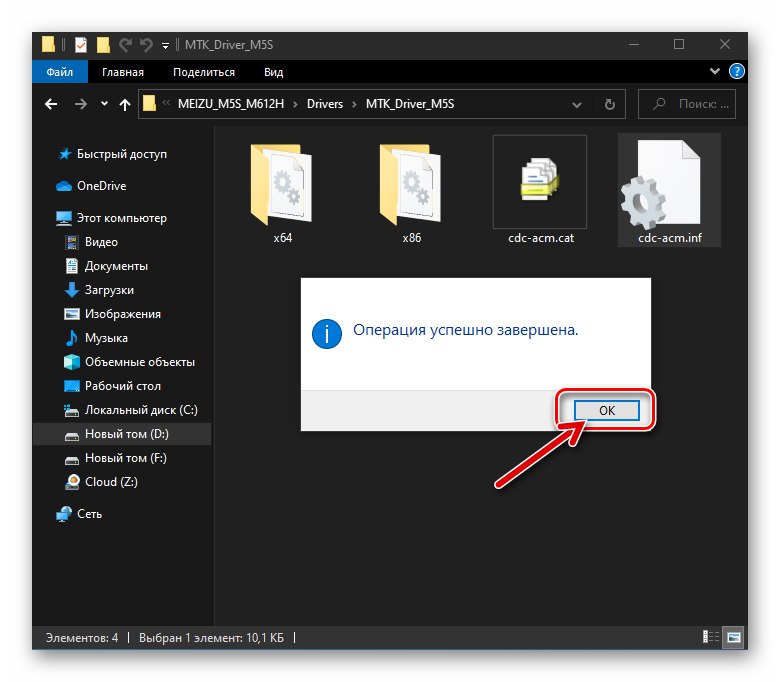This screenshot has height=682, width=780.
Task: Click New folder quick access toolbar icon
Action: point(103,45)
